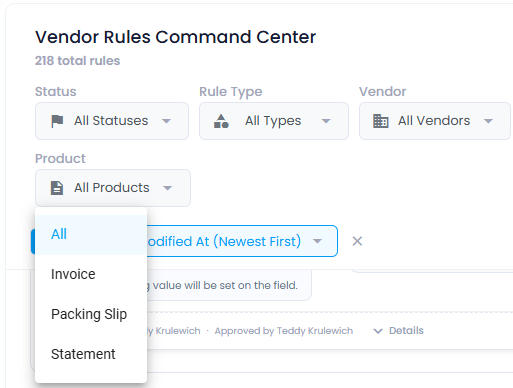Choose Statement from the product menu
513x388 pixels.
point(91,354)
